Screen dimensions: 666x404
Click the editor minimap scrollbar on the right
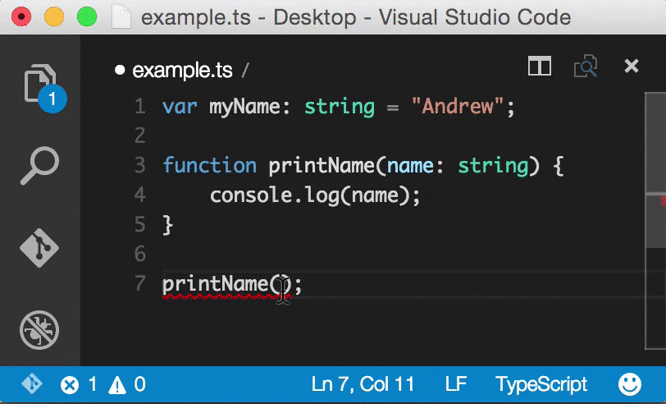point(655,221)
